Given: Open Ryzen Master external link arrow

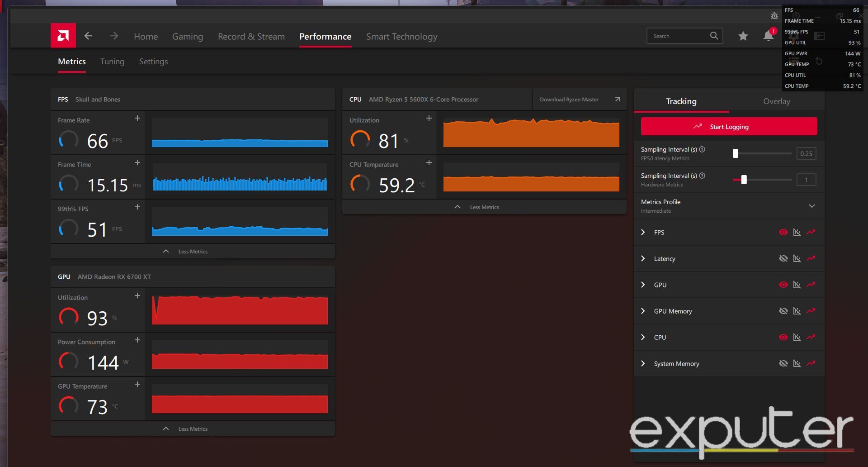Looking at the screenshot, I should [x=618, y=99].
